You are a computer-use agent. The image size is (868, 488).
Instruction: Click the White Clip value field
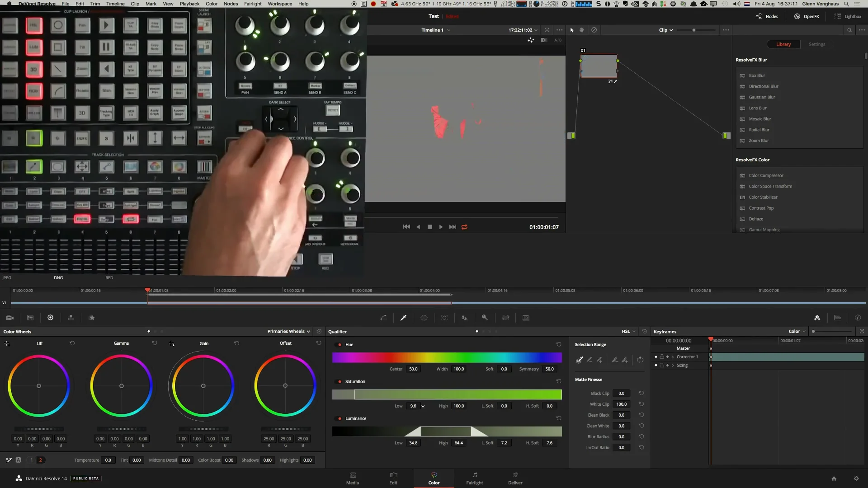point(621,404)
